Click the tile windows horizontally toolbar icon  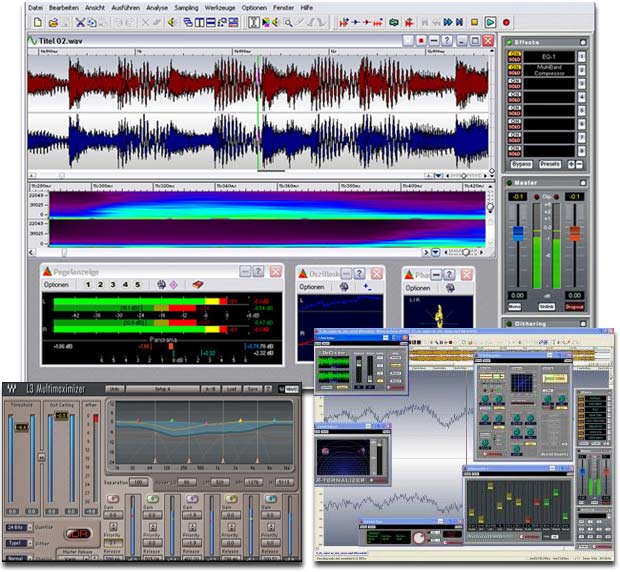[x=211, y=22]
